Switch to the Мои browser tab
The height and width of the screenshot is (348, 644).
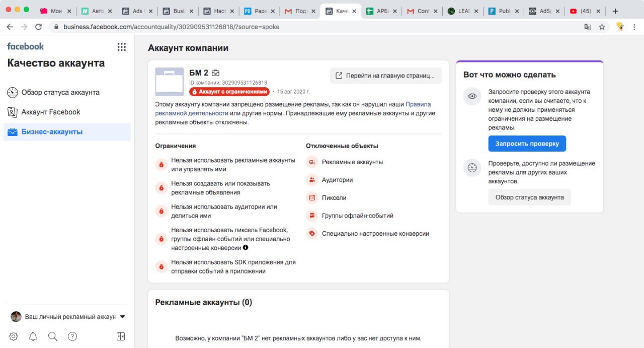tap(56, 11)
